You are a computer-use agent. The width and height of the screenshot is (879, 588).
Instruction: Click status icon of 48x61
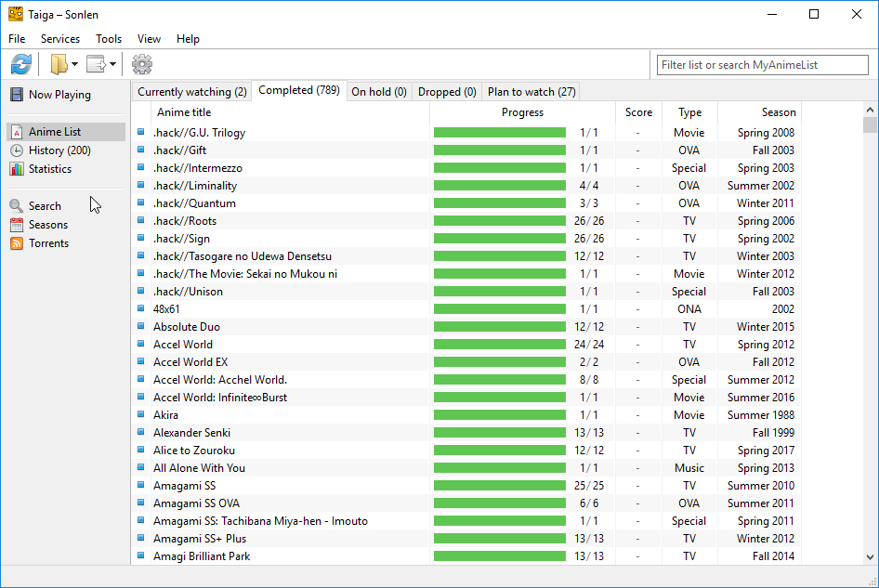click(140, 308)
